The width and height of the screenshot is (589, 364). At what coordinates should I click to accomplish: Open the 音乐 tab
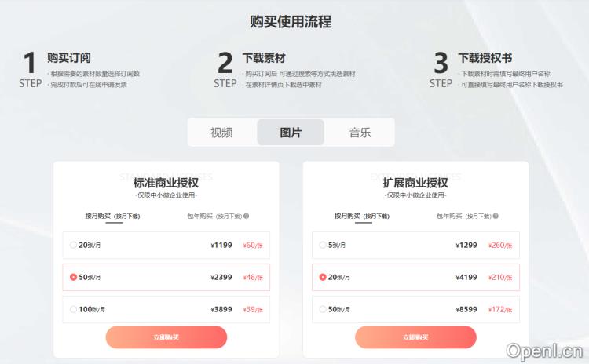coord(360,132)
